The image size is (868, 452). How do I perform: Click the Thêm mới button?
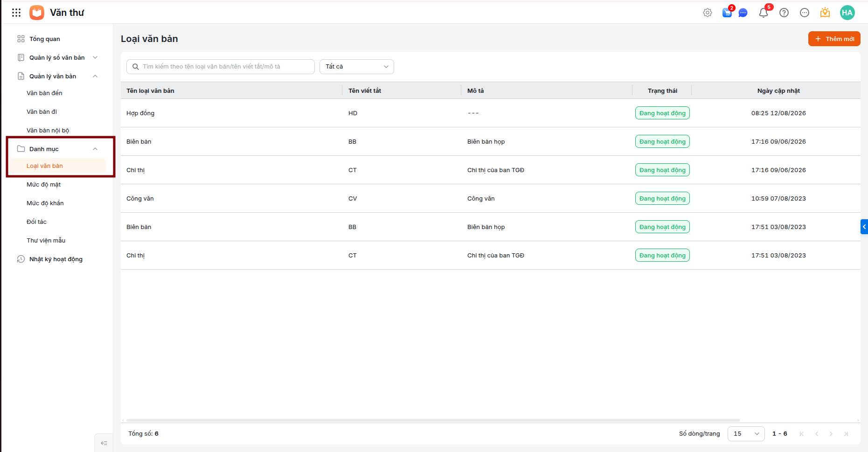pos(834,39)
